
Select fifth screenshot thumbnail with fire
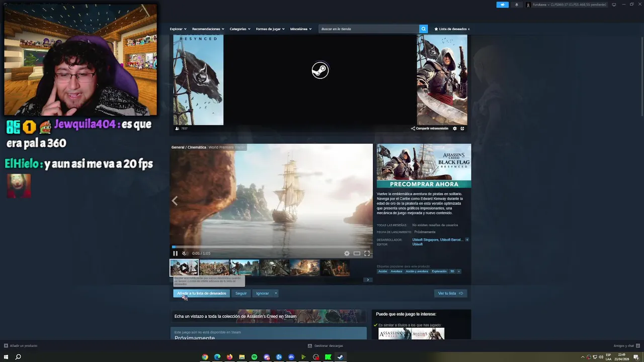pos(305,267)
